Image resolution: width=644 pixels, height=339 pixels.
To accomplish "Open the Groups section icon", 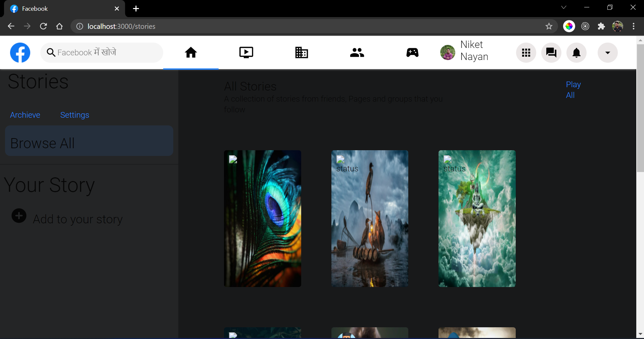I will coord(357,52).
